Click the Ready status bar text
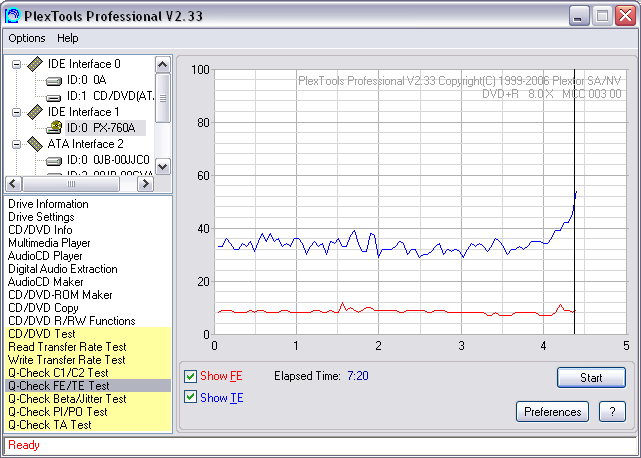The width and height of the screenshot is (641, 458). click(24, 445)
